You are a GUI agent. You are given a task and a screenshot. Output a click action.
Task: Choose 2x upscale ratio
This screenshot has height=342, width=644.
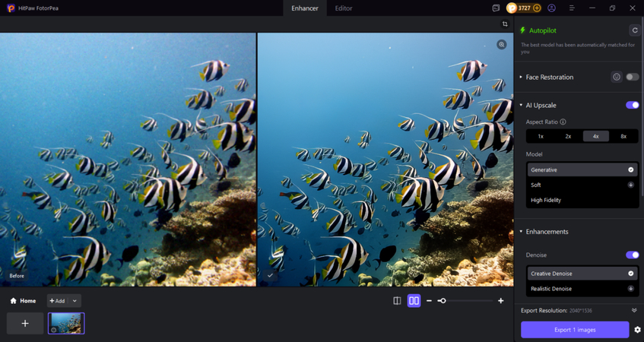[x=569, y=136]
